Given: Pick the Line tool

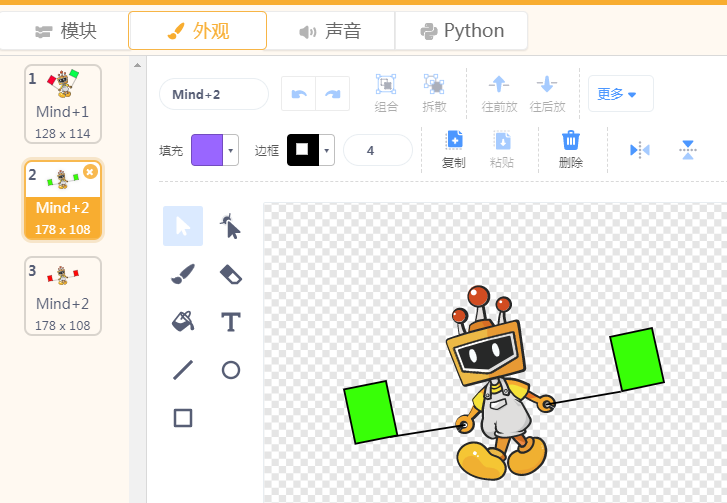Looking at the screenshot, I should (183, 370).
